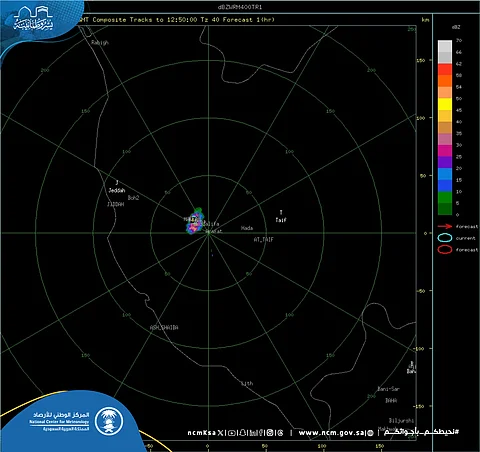This screenshot has width=480, height=452.
Task: Click the yellow 45 dBZ color swatch
Action: click(445, 104)
